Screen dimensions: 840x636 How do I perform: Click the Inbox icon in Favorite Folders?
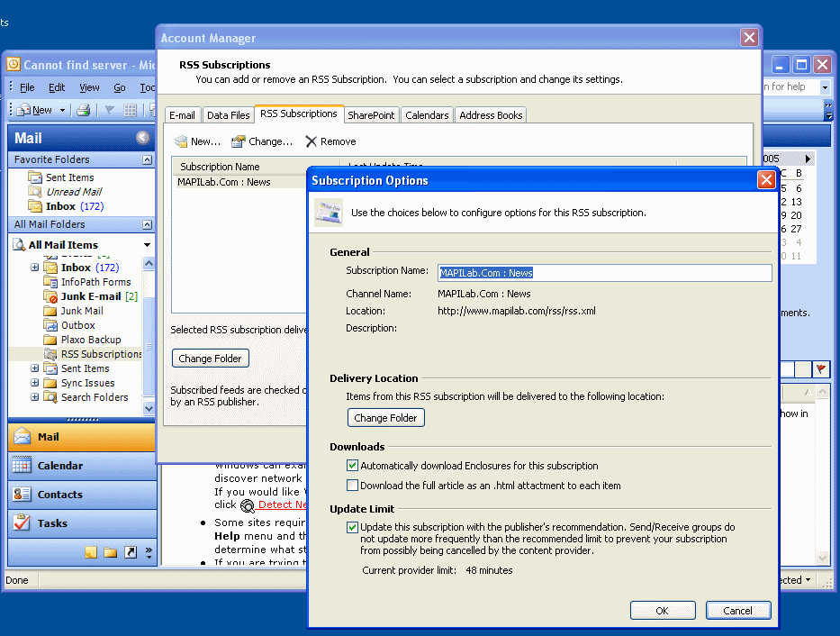pos(35,206)
